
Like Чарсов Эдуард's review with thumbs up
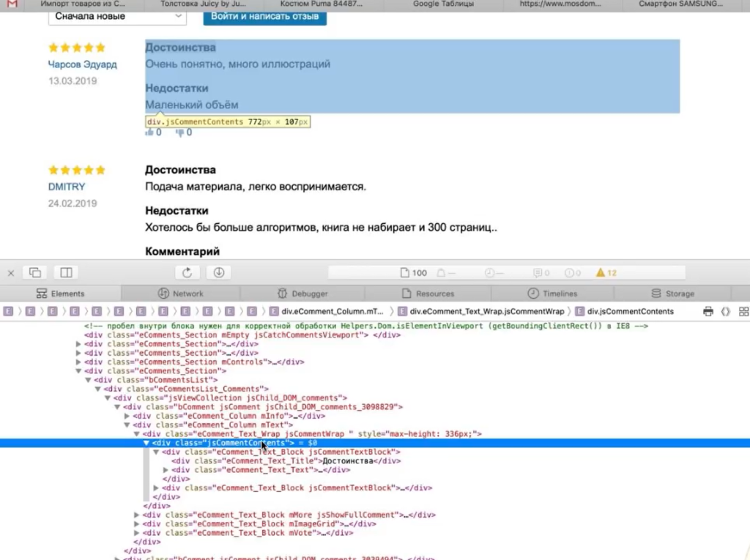point(150,132)
